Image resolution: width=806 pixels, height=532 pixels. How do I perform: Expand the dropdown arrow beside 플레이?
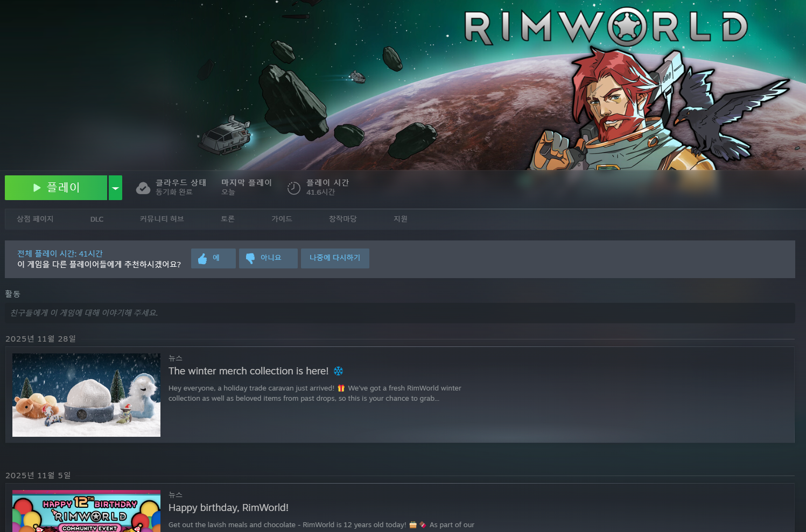pos(115,188)
